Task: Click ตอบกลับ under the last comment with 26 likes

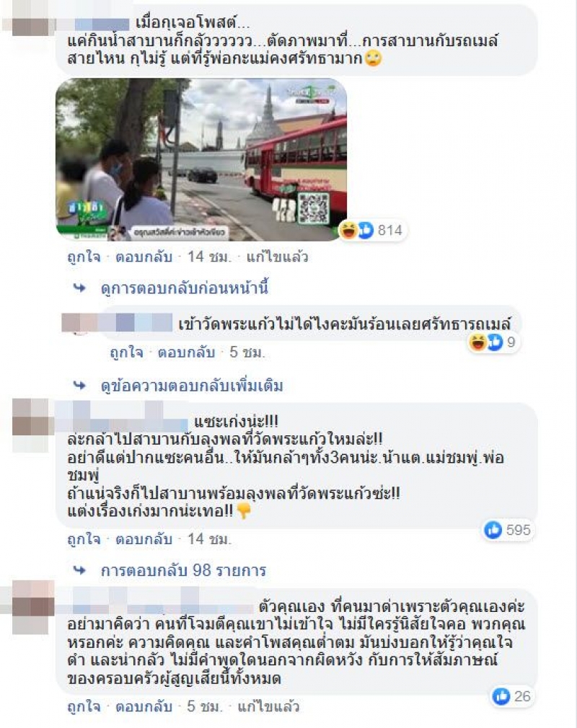Action: point(144,706)
